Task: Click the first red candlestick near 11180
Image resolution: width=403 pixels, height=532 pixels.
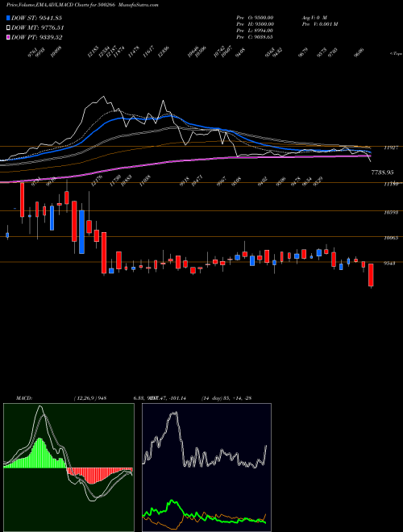Action: pos(22,200)
